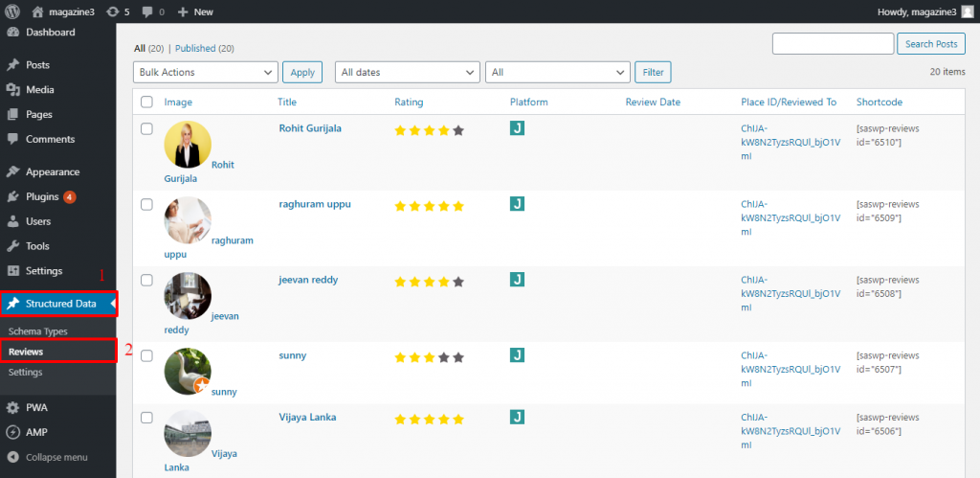980x478 pixels.
Task: Sort by Review Date column header
Action: coord(653,102)
